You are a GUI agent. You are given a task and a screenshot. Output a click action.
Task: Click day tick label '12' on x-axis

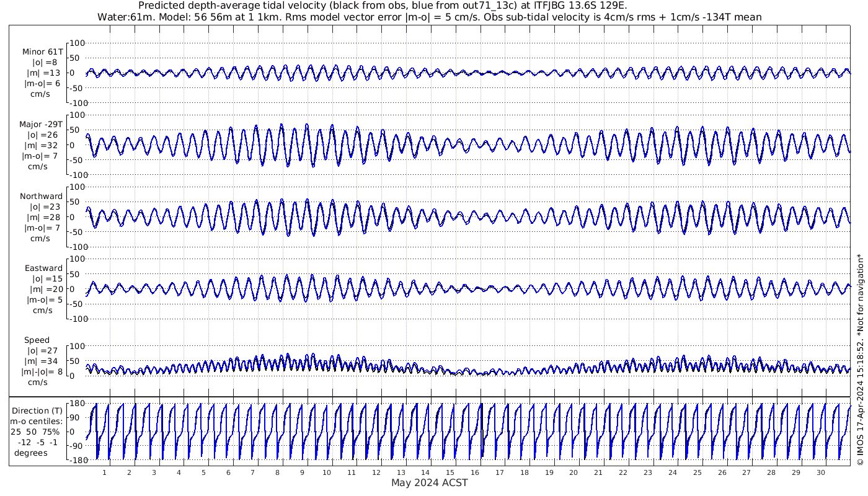point(376,472)
